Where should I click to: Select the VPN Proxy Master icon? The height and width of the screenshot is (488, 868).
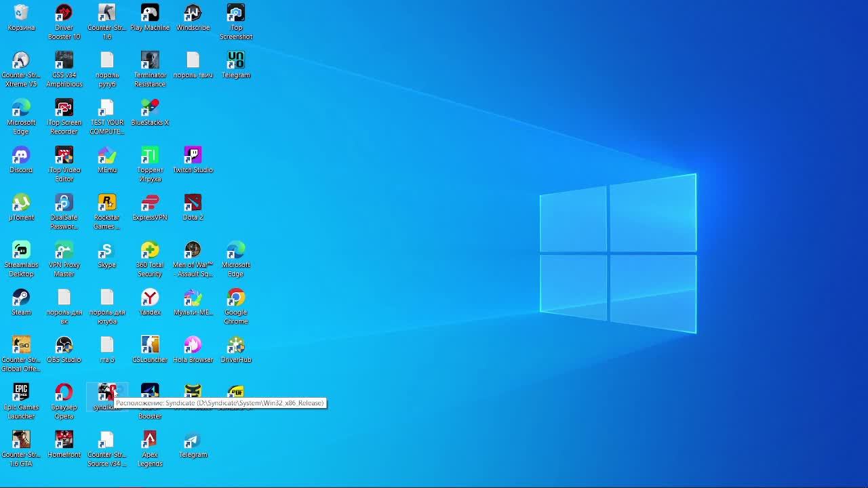coord(64,259)
